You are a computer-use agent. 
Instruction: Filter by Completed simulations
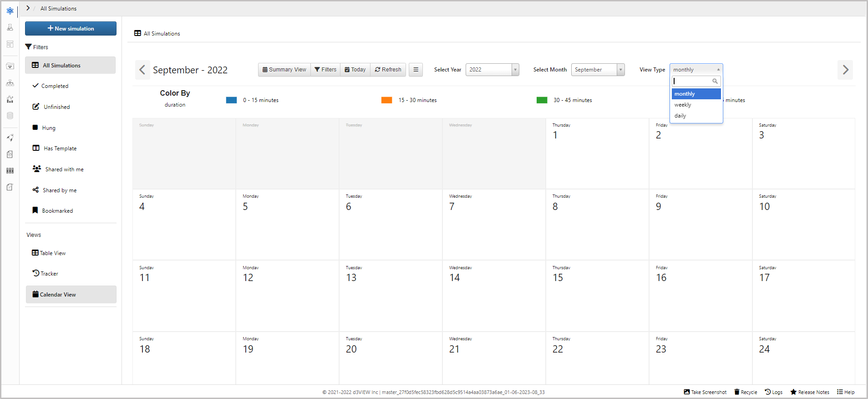coord(55,86)
